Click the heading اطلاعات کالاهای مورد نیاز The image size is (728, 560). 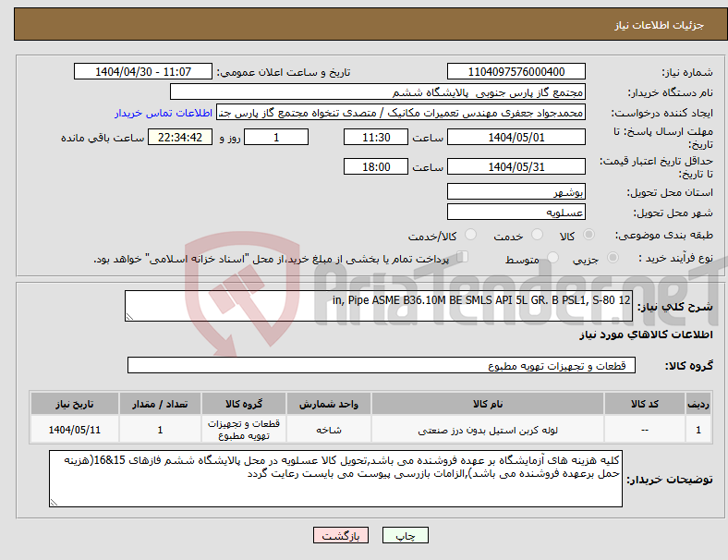tap(646, 335)
